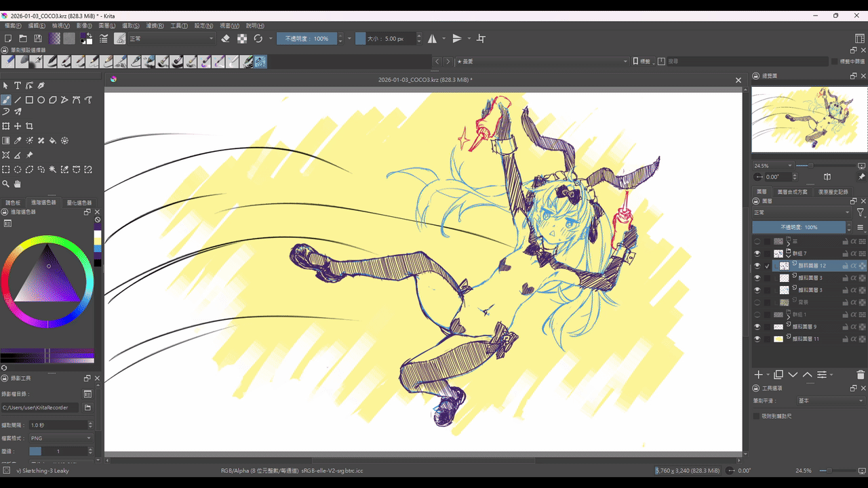The height and width of the screenshot is (488, 868).
Task: Select the Move tool
Action: [18, 126]
